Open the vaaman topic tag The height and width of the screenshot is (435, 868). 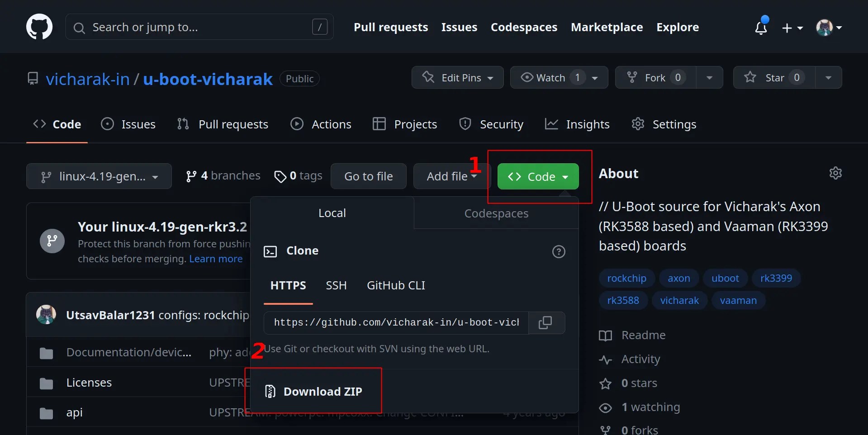[x=738, y=300]
